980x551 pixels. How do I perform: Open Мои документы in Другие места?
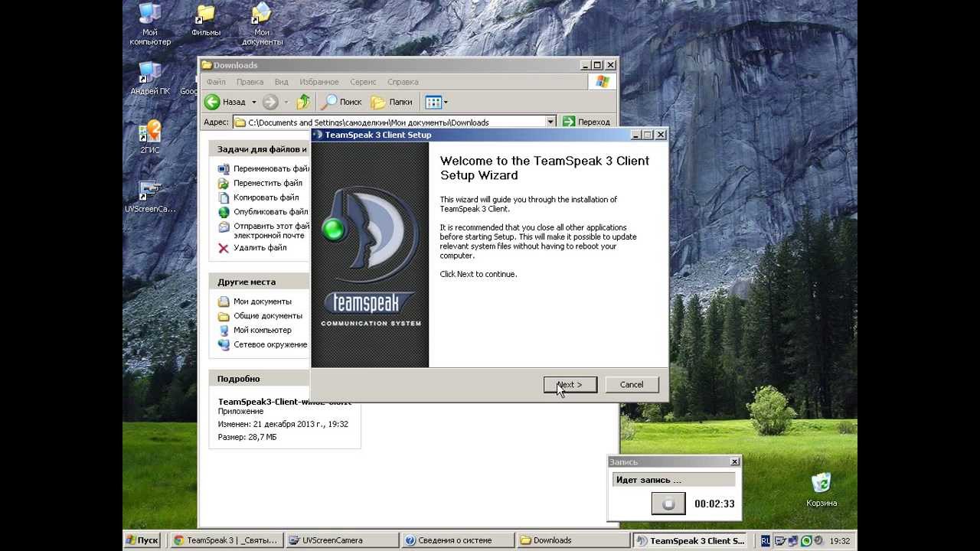[x=263, y=302]
